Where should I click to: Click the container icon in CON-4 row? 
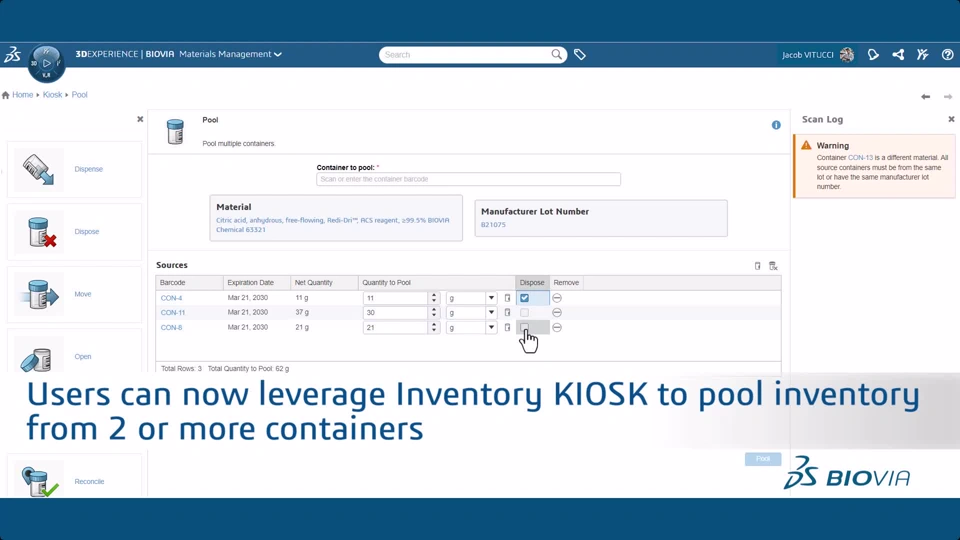click(x=507, y=298)
